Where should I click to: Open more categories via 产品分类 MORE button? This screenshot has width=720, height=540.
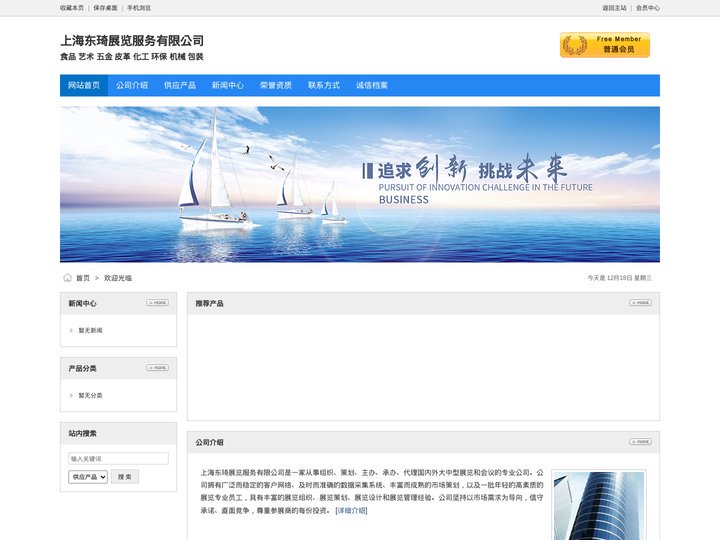[x=158, y=368]
